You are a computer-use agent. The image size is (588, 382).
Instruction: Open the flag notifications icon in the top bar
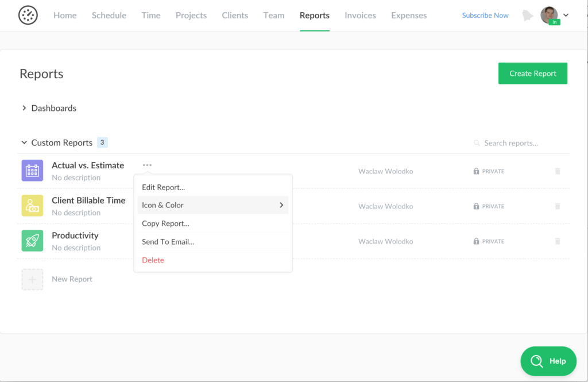pyautogui.click(x=527, y=16)
